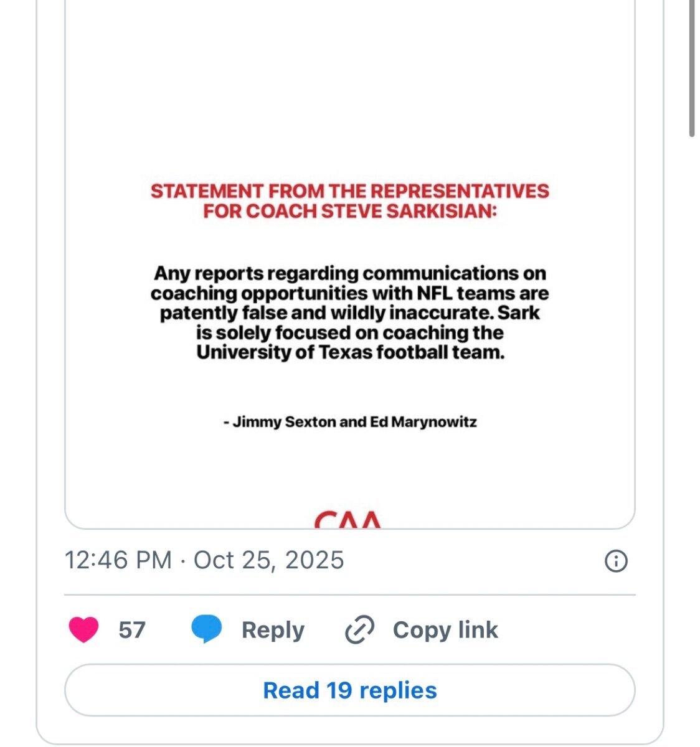
Task: Click the 57 likes count
Action: 132,630
